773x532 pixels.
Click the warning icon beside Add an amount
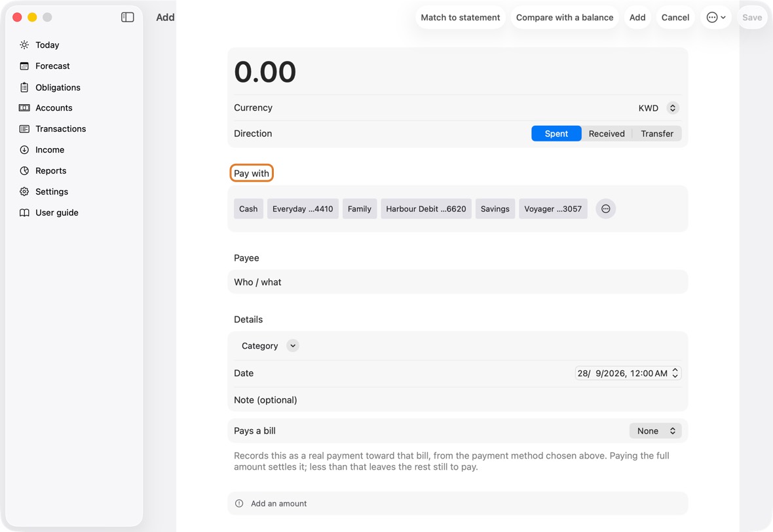(239, 503)
